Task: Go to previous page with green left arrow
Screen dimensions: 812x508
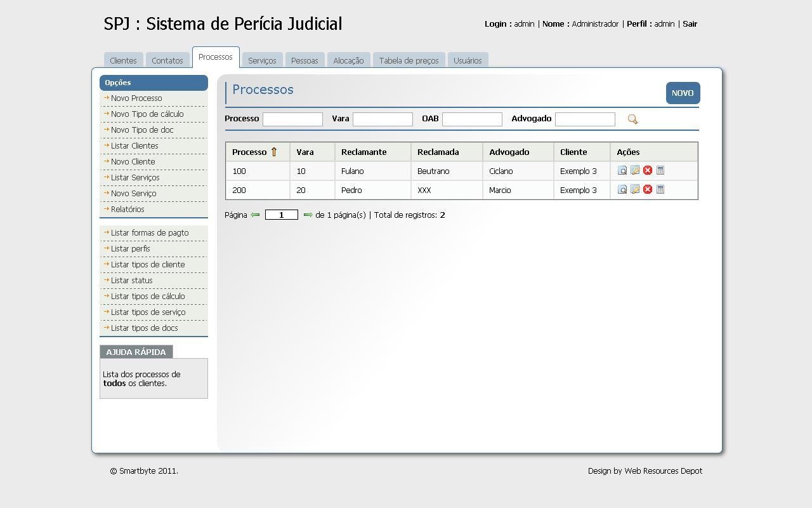Action: click(x=256, y=215)
